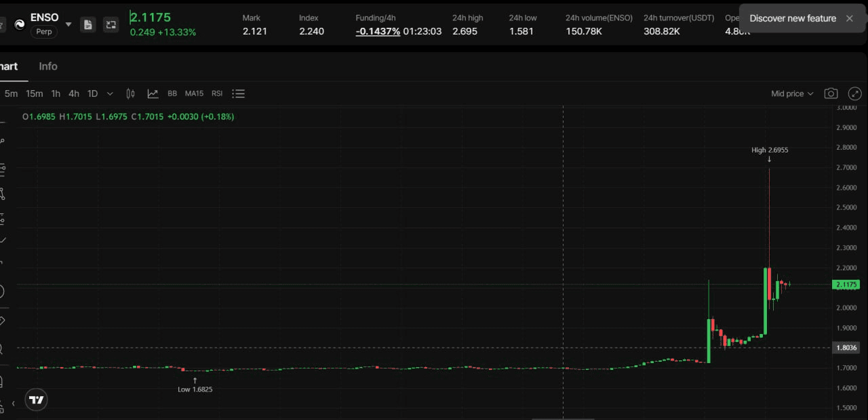Expand chart to fullscreen
Viewport: 868px width, 420px height.
click(854, 93)
